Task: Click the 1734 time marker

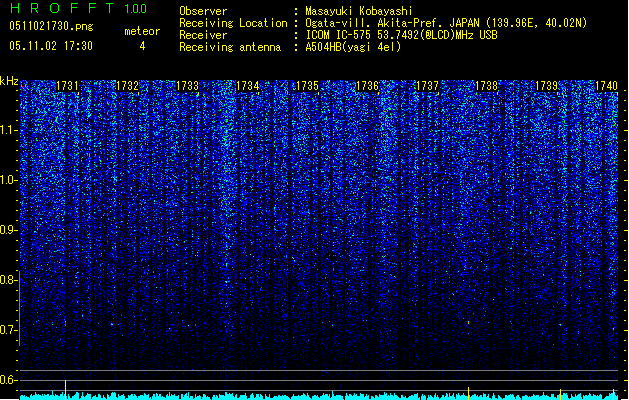Action: [248, 86]
